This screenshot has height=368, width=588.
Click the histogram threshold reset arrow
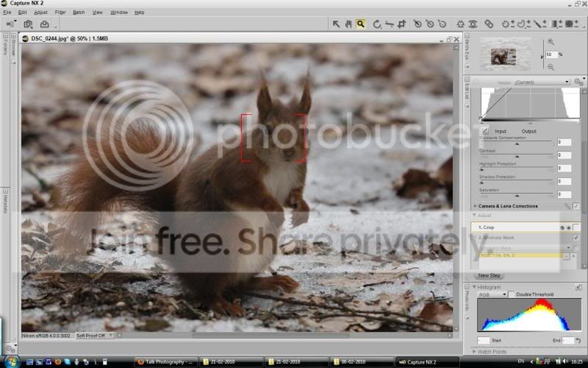pyautogui.click(x=578, y=341)
